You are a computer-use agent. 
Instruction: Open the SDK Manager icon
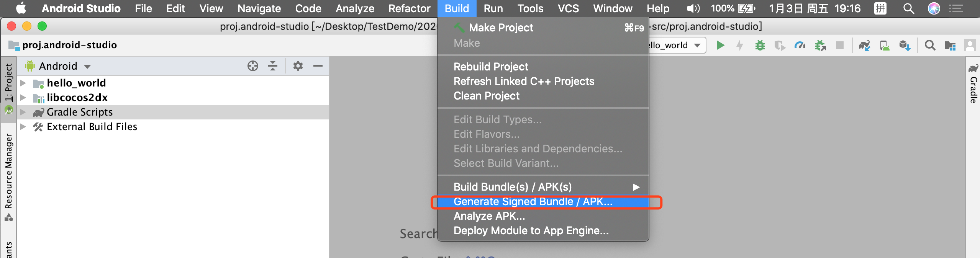905,46
